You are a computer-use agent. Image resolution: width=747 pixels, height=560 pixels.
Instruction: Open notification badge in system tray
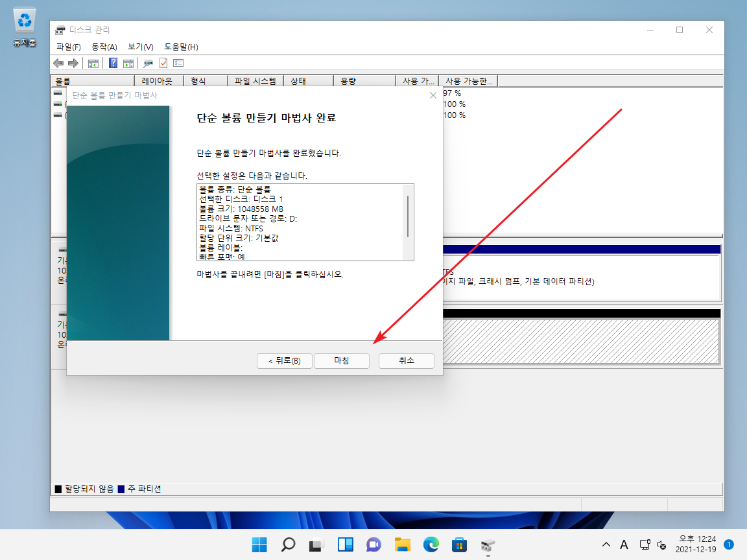[x=729, y=544]
